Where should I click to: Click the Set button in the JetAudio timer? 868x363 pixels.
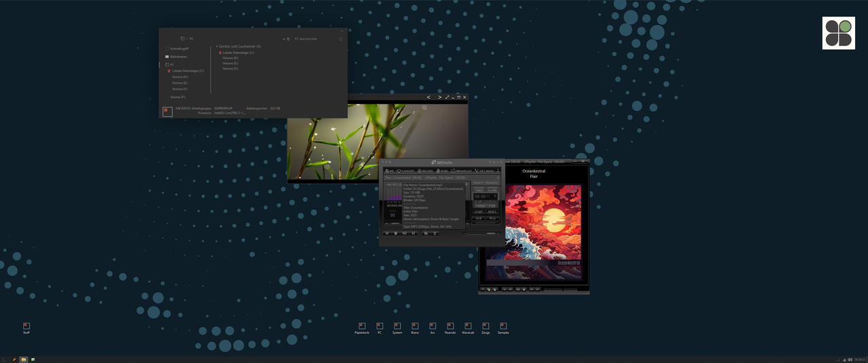tap(492, 206)
